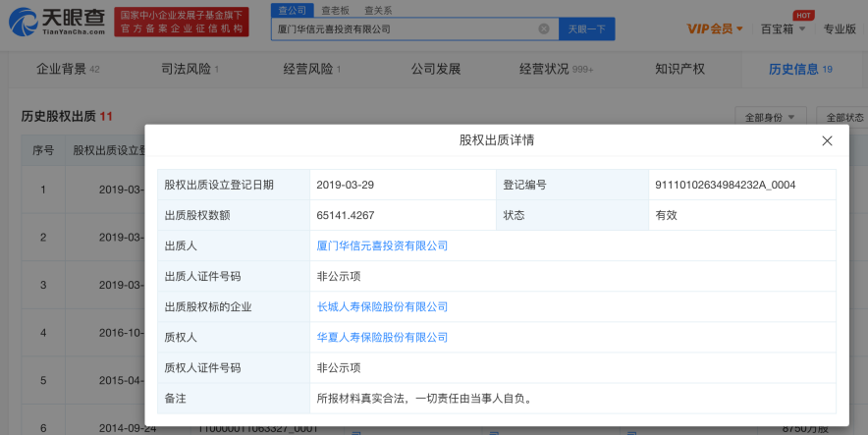Image resolution: width=868 pixels, height=435 pixels.
Task: Click the red 官方备案企业征信机构 banner
Action: 182,23
